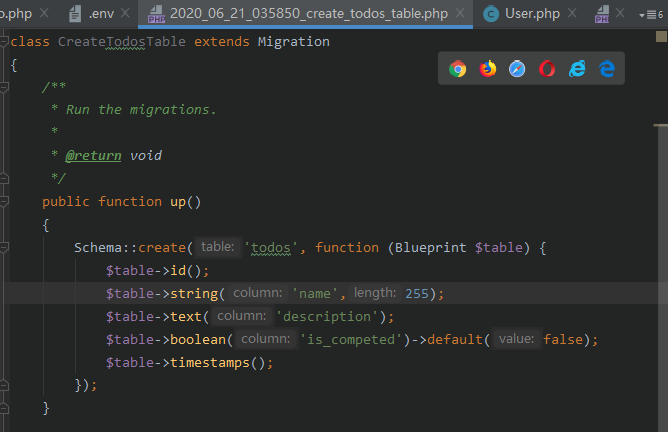Close the create_todos_table.php tab
The width and height of the screenshot is (668, 432).
460,13
